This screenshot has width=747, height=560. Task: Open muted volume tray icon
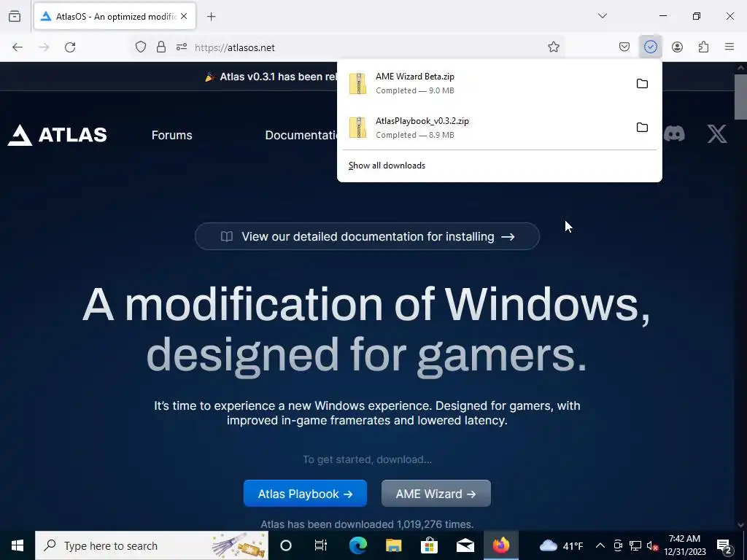click(x=652, y=545)
